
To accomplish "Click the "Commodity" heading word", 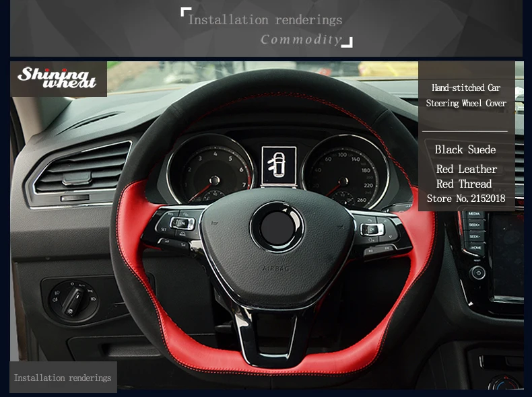I will click(300, 40).
